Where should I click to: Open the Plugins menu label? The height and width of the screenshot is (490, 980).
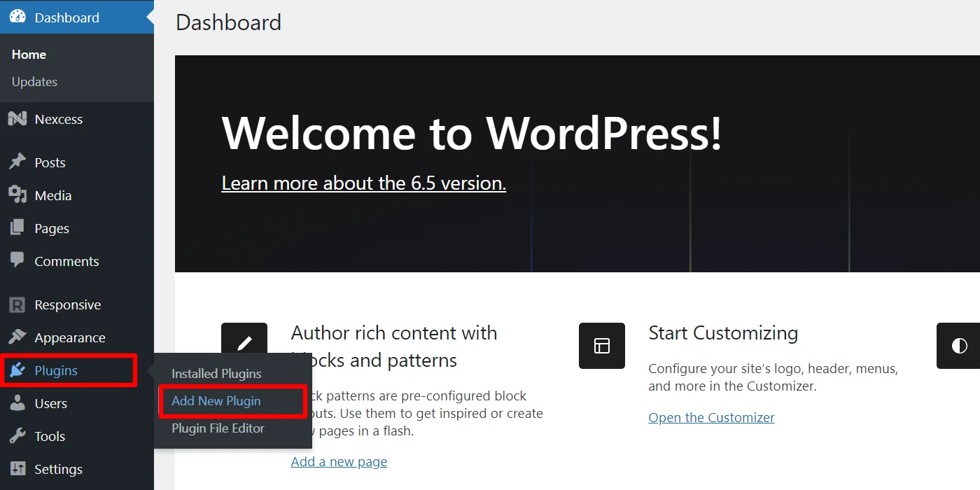56,370
